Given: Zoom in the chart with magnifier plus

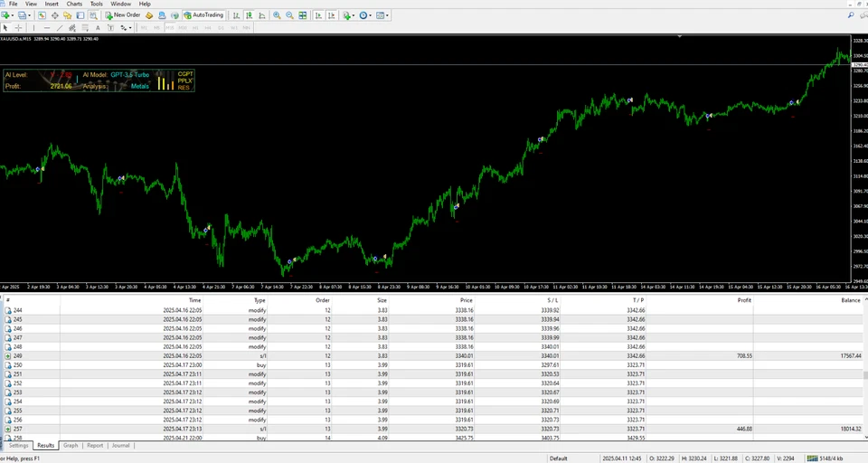Looking at the screenshot, I should pos(277,15).
